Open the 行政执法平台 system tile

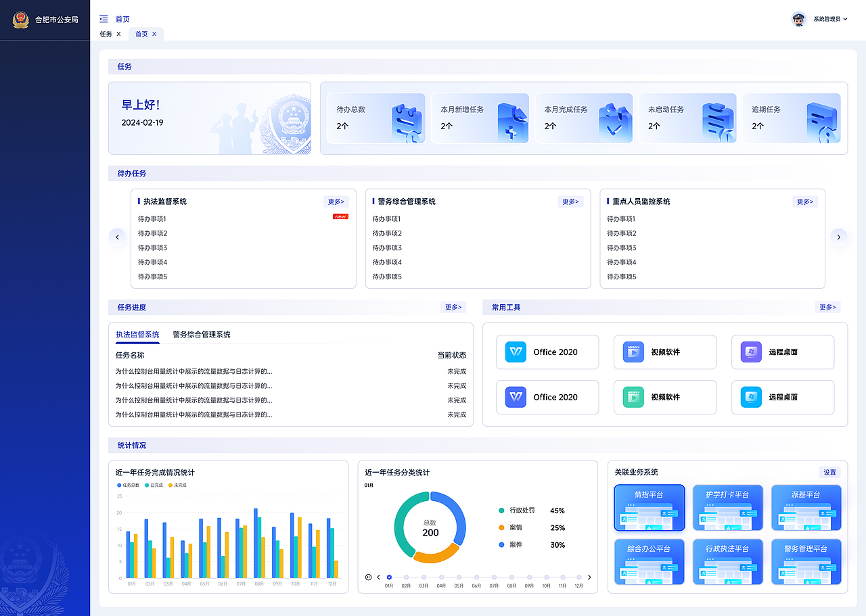728,562
